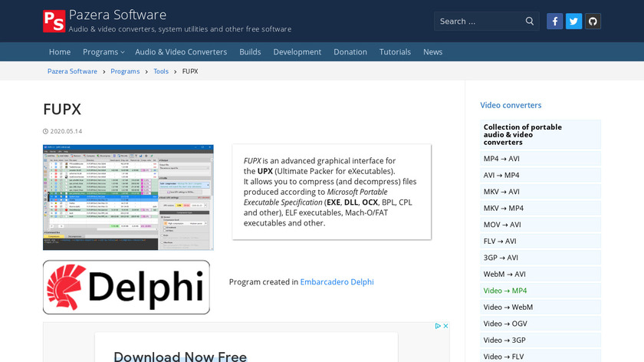Open the FLV → AVI converter link
This screenshot has width=644, height=362.
tap(540, 241)
